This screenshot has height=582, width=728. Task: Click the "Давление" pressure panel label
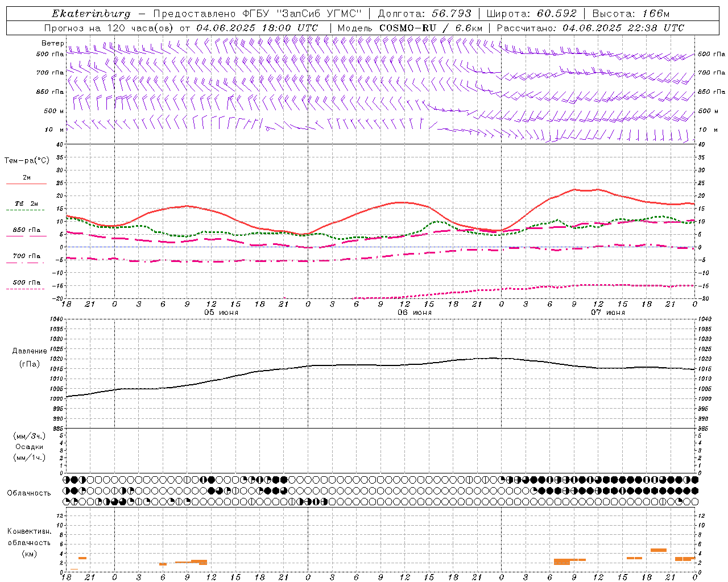pos(30,351)
